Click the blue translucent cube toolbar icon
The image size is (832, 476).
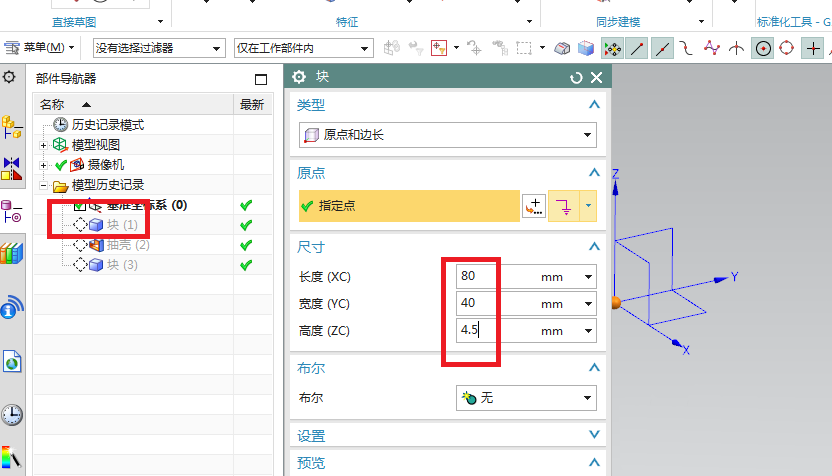(586, 48)
